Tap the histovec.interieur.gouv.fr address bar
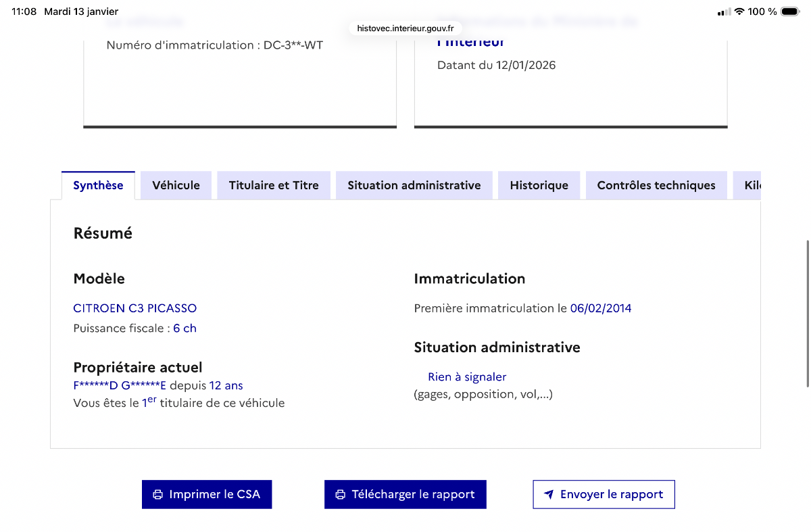 coord(404,28)
